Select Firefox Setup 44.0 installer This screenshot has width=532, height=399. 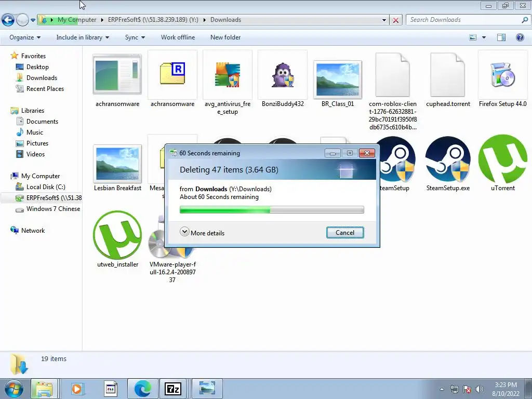coord(502,75)
